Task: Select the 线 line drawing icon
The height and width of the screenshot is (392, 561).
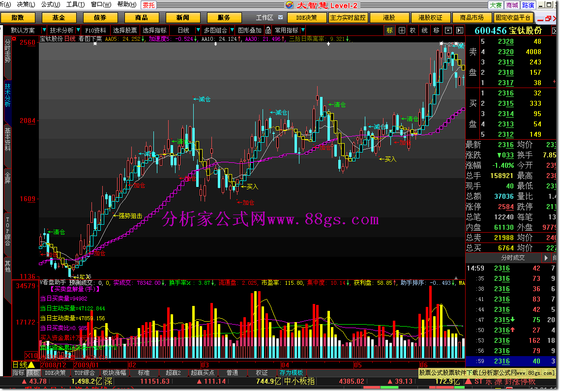Action: 425,30
